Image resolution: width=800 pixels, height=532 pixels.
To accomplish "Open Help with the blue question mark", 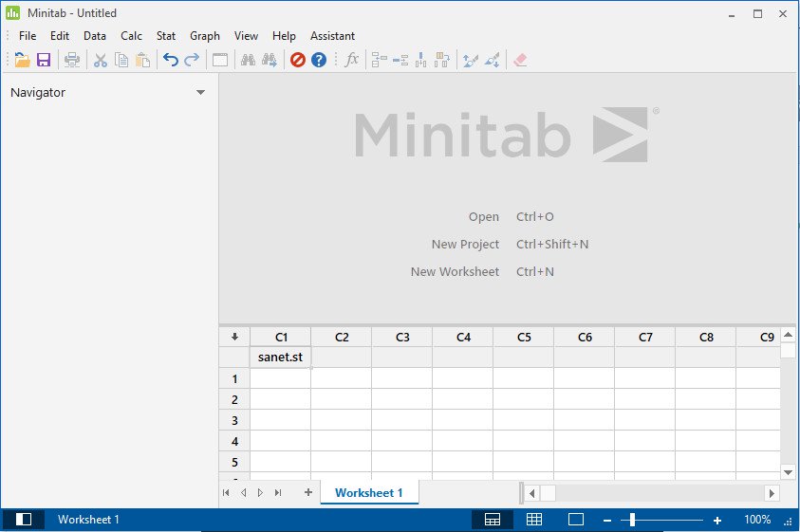I will pyautogui.click(x=319, y=60).
